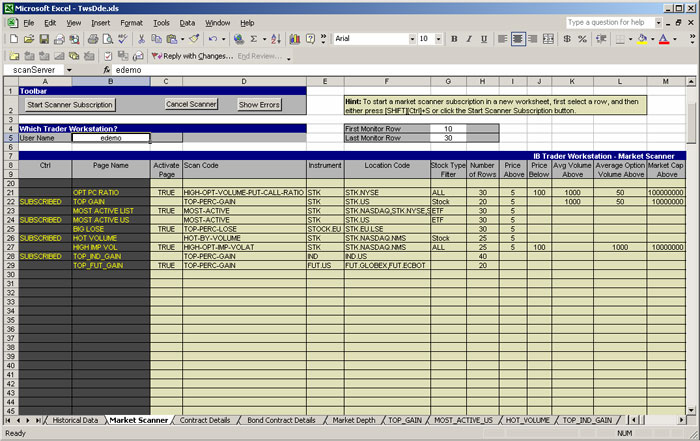Image resolution: width=700 pixels, height=441 pixels.
Task: Click the Print icon
Action: click(92, 39)
